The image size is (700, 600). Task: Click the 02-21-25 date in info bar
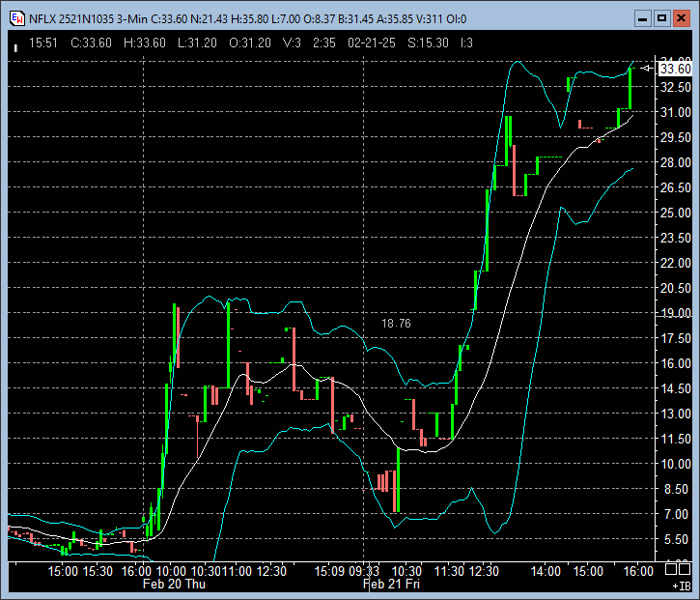click(372, 43)
